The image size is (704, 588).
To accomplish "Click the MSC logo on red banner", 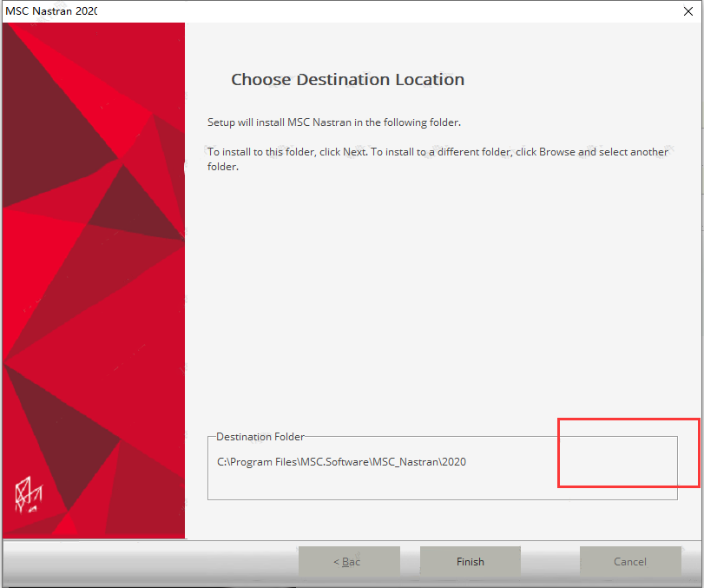I will [x=29, y=494].
